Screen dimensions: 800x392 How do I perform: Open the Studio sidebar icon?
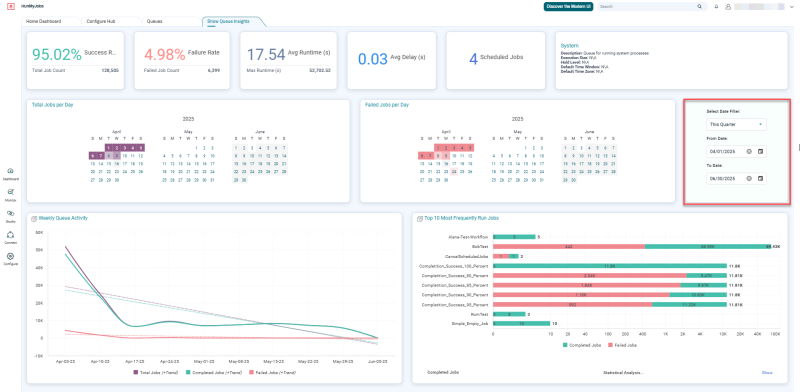click(x=11, y=214)
